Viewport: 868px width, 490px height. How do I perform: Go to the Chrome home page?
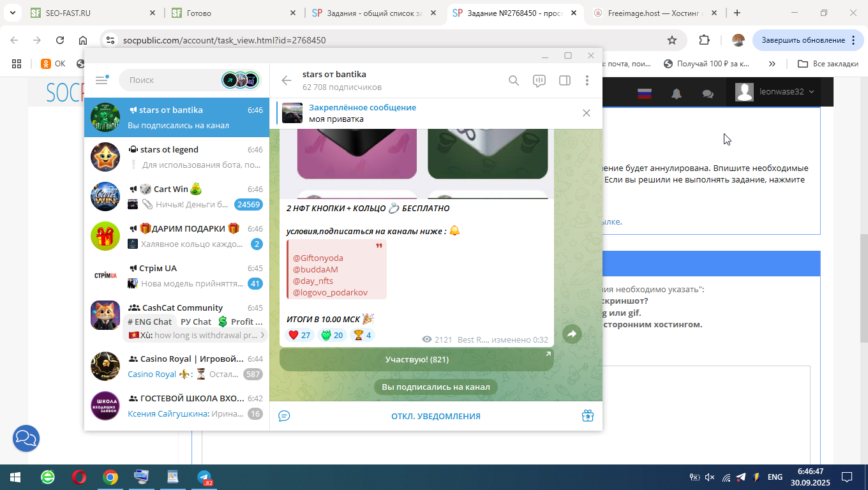[x=83, y=40]
